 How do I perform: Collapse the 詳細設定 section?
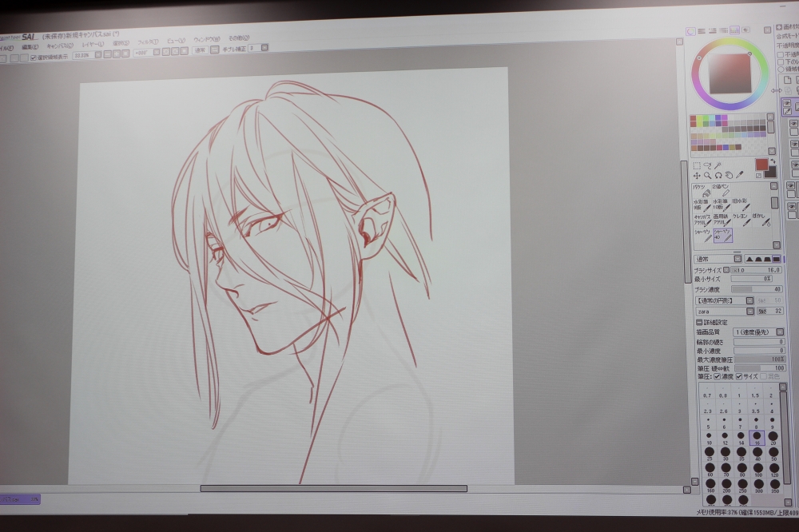[699, 323]
